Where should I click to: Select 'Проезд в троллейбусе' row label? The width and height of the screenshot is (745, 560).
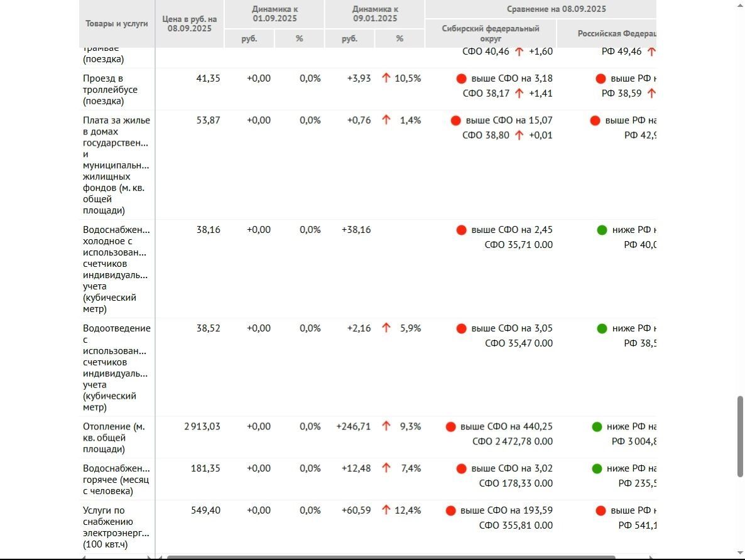pos(110,89)
